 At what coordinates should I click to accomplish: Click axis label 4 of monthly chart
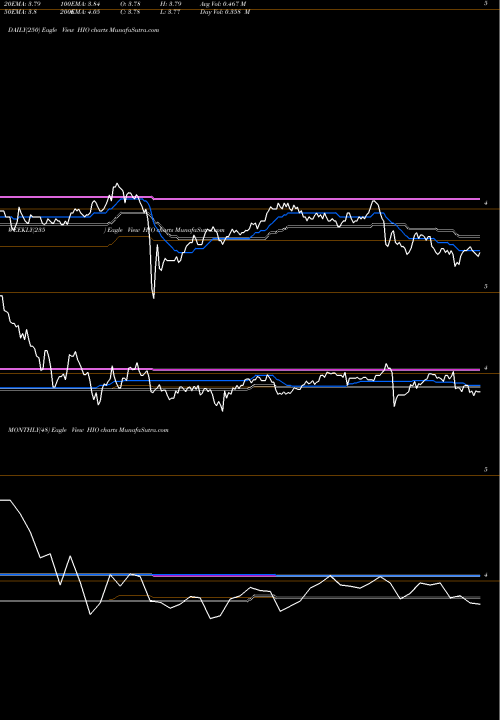486,575
